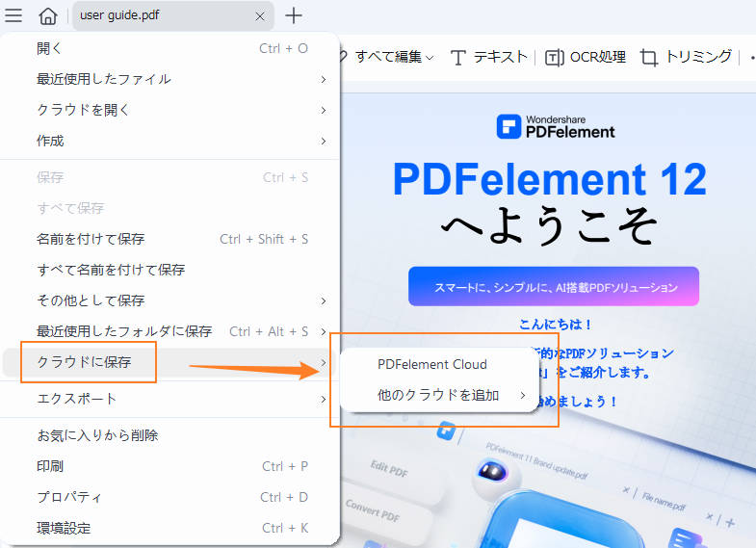Select the user guide.pdf tab
Screen dimensions: 756x548
click(x=173, y=16)
